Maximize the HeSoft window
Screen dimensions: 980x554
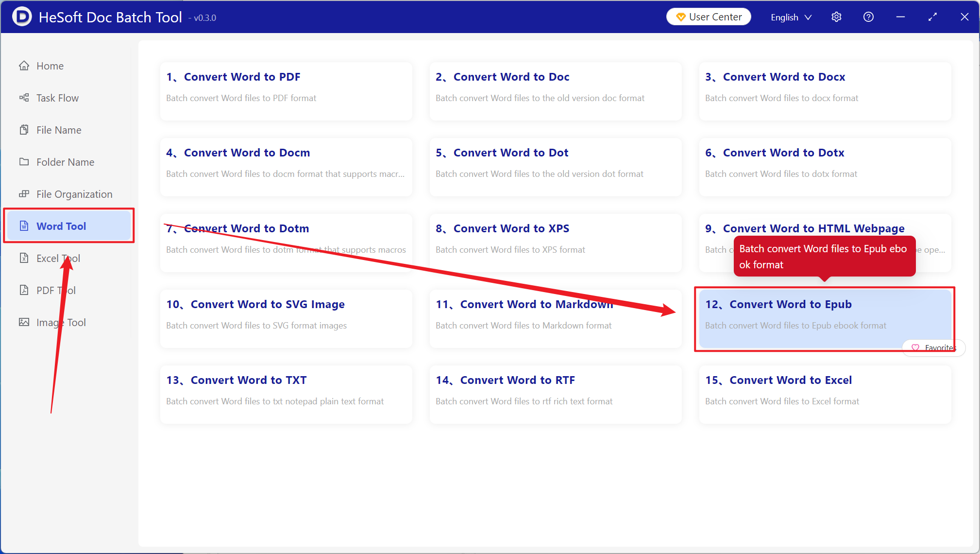[932, 17]
